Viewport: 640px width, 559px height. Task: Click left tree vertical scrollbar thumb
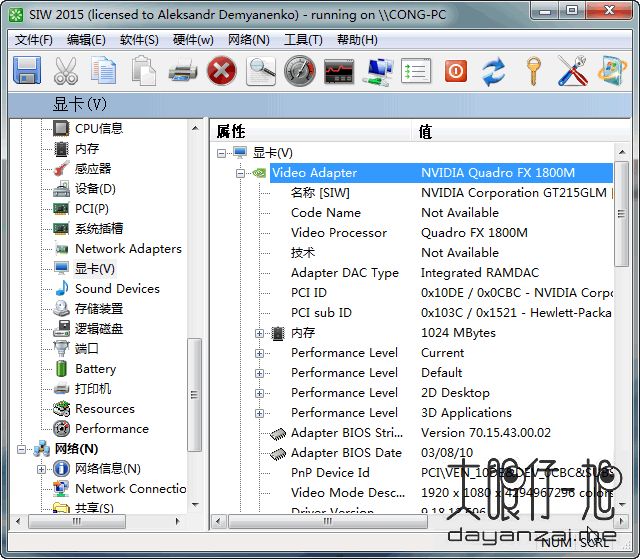pos(194,395)
